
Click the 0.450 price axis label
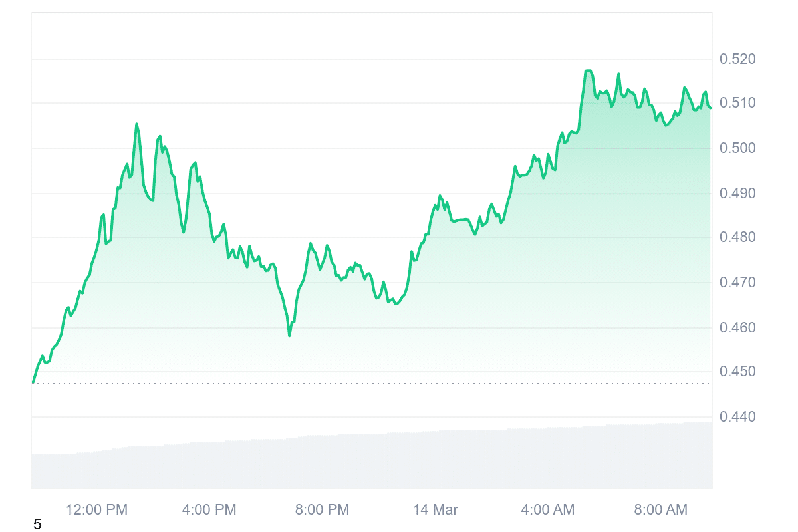[x=738, y=372]
